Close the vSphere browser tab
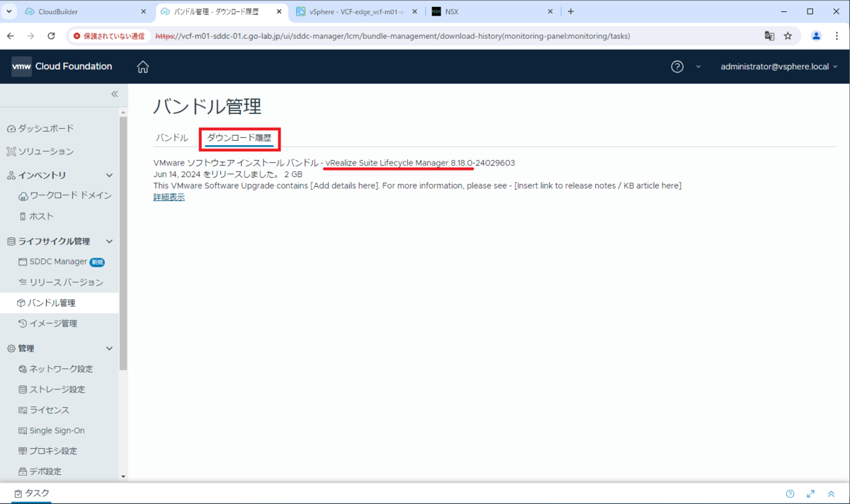The width and height of the screenshot is (850, 504). coord(414,11)
